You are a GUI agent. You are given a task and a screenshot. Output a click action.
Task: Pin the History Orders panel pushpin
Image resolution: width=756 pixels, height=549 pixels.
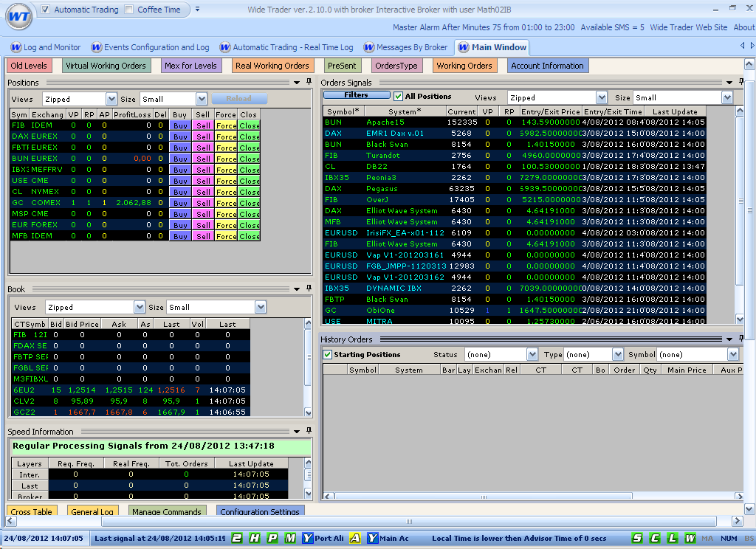[x=741, y=339]
